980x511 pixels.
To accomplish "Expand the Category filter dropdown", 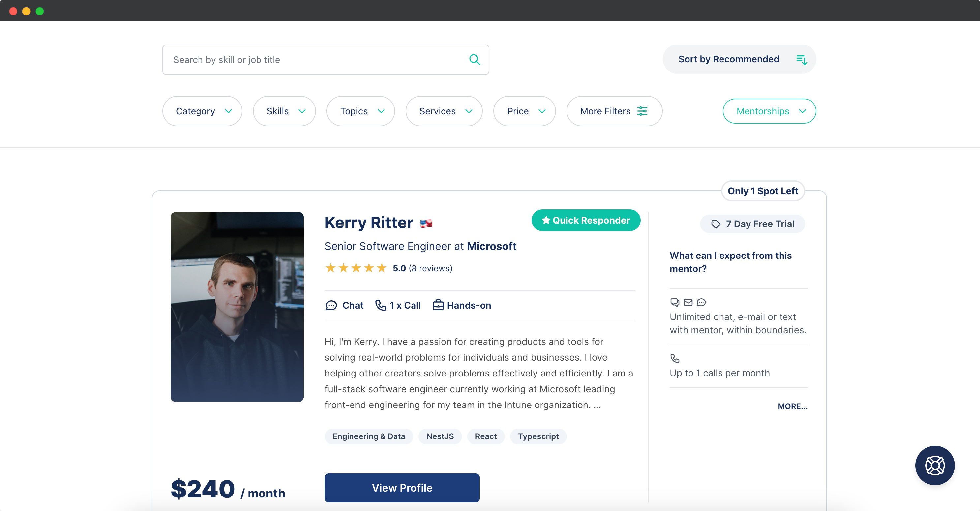I will [202, 111].
